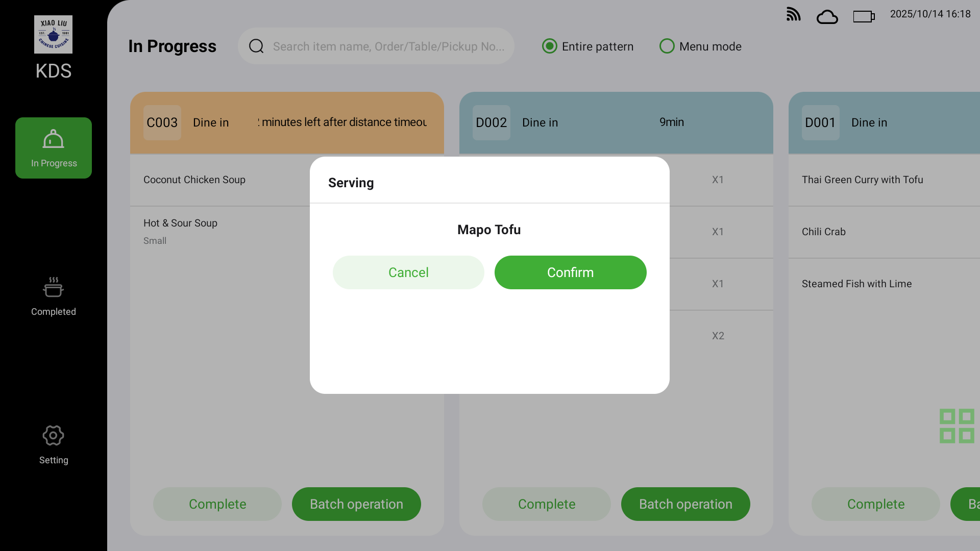Open Completed orders via pot icon
980x551 pixels.
53,288
